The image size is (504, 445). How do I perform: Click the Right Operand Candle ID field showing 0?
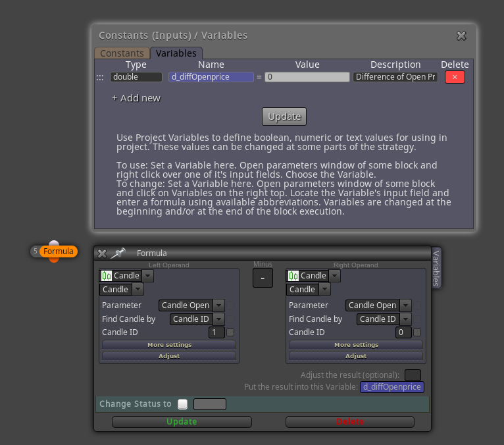pyautogui.click(x=403, y=332)
